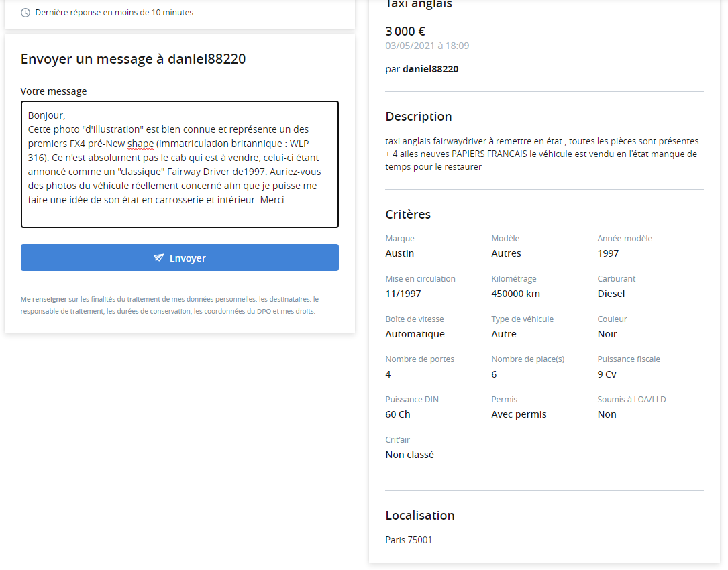Click the clock icon beside last response time
The image size is (728, 570).
[25, 13]
